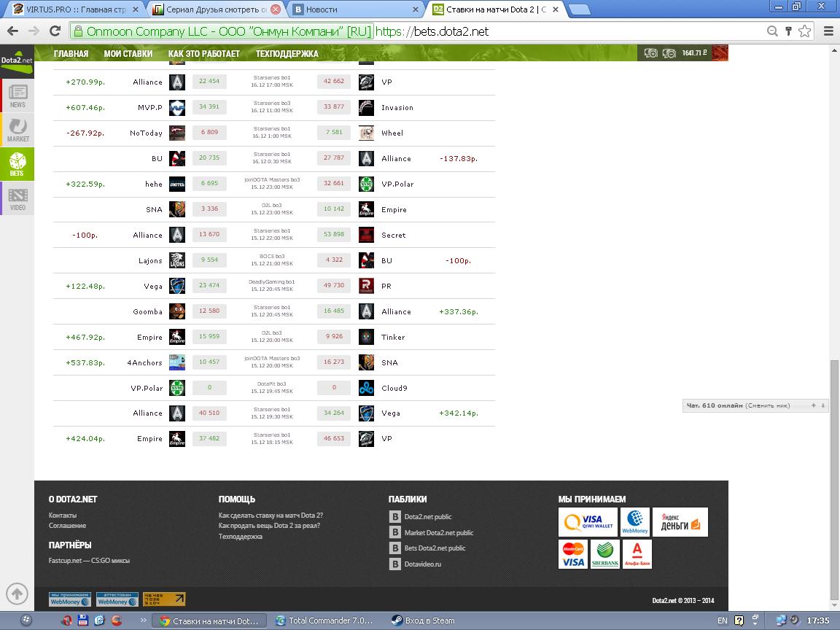This screenshot has width=840, height=630.
Task: Switch to the Сериал Друзья browser tab
Action: pos(217,9)
